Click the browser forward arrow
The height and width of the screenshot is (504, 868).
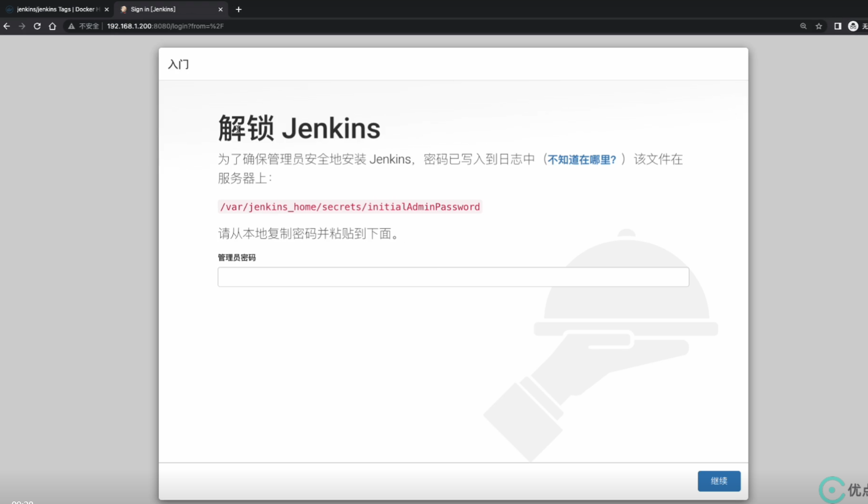click(x=22, y=26)
